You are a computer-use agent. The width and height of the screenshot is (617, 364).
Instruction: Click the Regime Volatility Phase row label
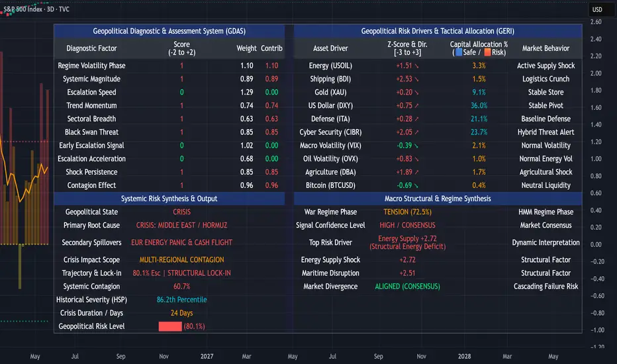coord(91,66)
